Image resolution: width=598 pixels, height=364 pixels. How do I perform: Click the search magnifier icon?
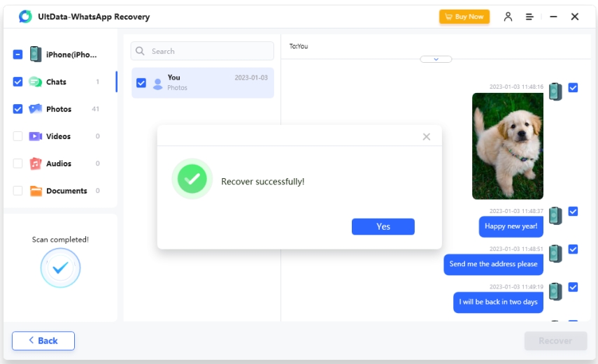(140, 51)
